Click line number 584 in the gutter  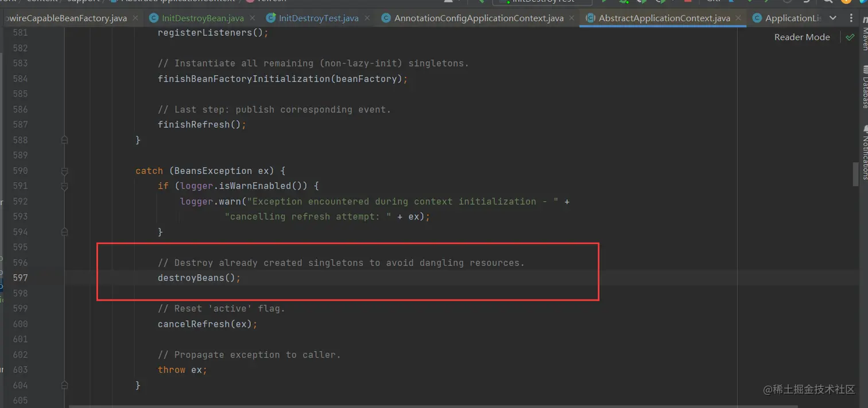pyautogui.click(x=20, y=79)
